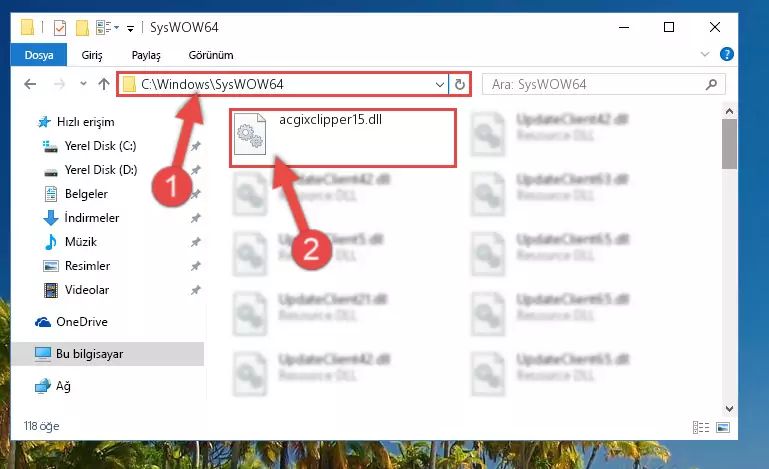This screenshot has width=769, height=469.
Task: Open Resimler folder in sidebar
Action: coord(87,266)
